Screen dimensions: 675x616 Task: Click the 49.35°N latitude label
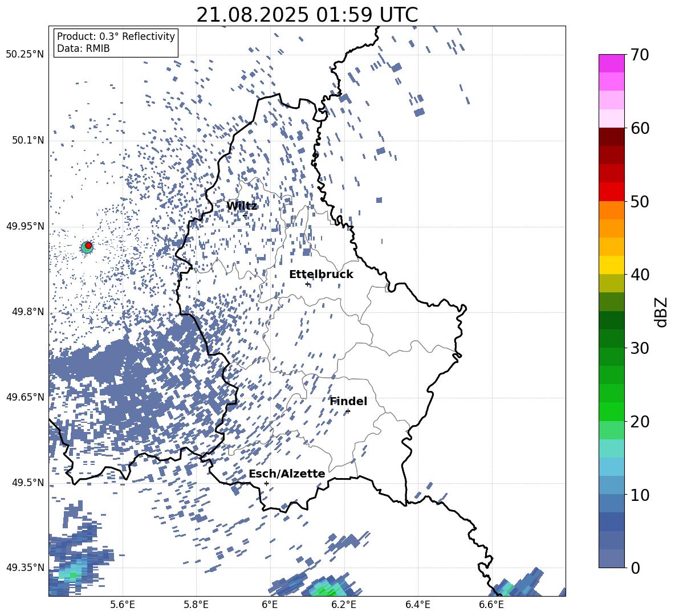[x=25, y=568]
